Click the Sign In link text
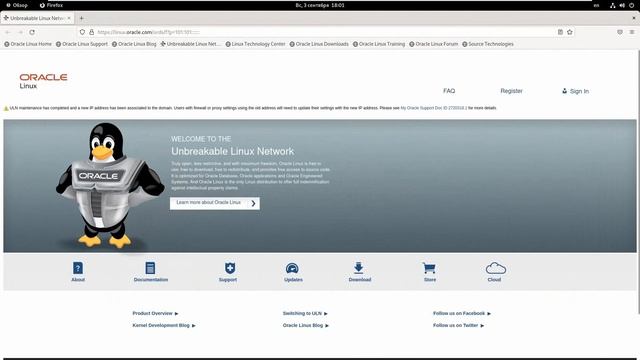The image size is (640, 360). tap(579, 91)
